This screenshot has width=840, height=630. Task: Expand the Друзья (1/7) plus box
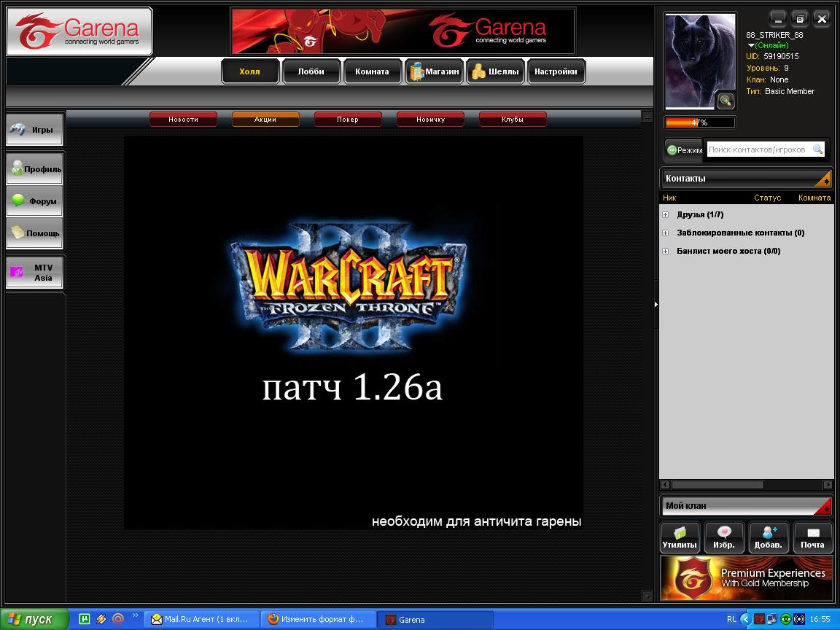point(665,215)
